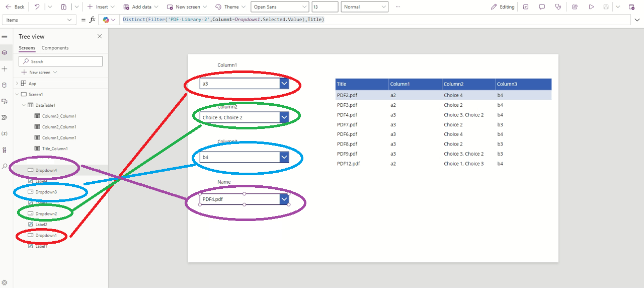Switch to the Screens tab
This screenshot has width=644, height=288.
point(27,48)
